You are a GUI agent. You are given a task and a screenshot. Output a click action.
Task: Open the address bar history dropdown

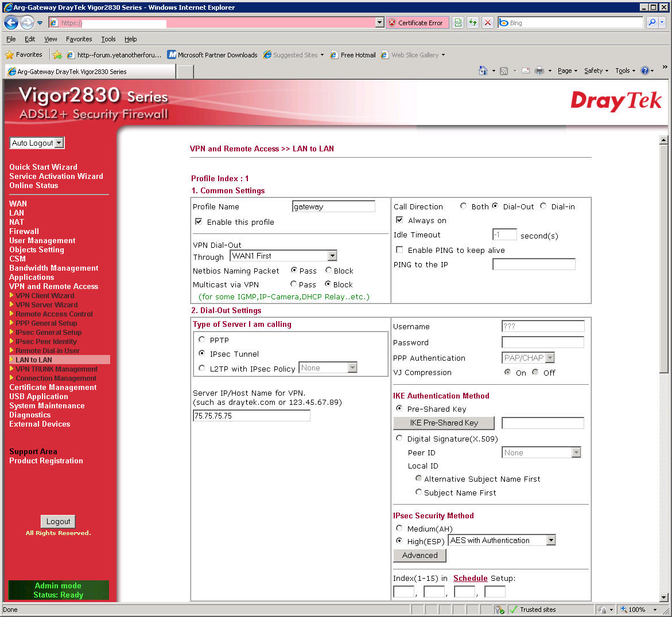tap(379, 23)
